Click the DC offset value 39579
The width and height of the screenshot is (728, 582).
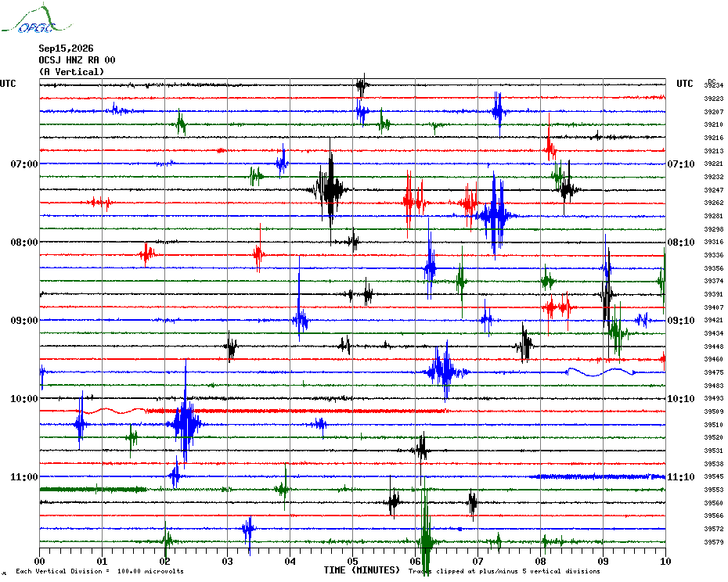coord(714,541)
